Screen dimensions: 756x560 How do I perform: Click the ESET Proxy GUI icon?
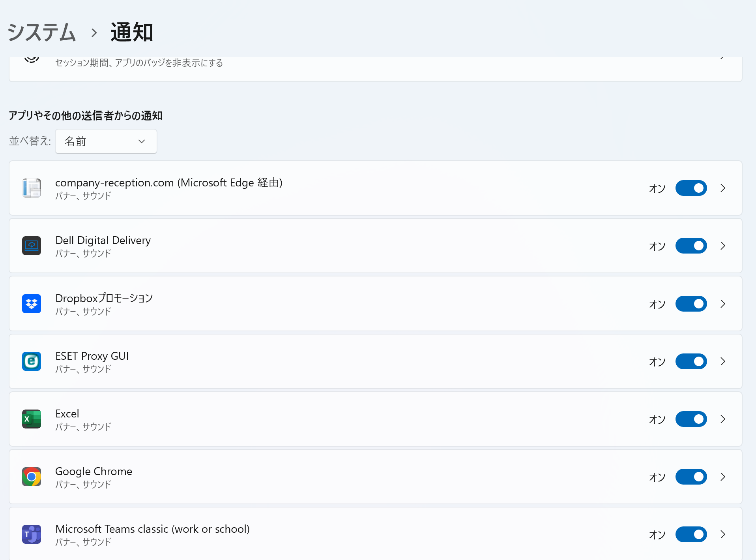click(x=32, y=361)
